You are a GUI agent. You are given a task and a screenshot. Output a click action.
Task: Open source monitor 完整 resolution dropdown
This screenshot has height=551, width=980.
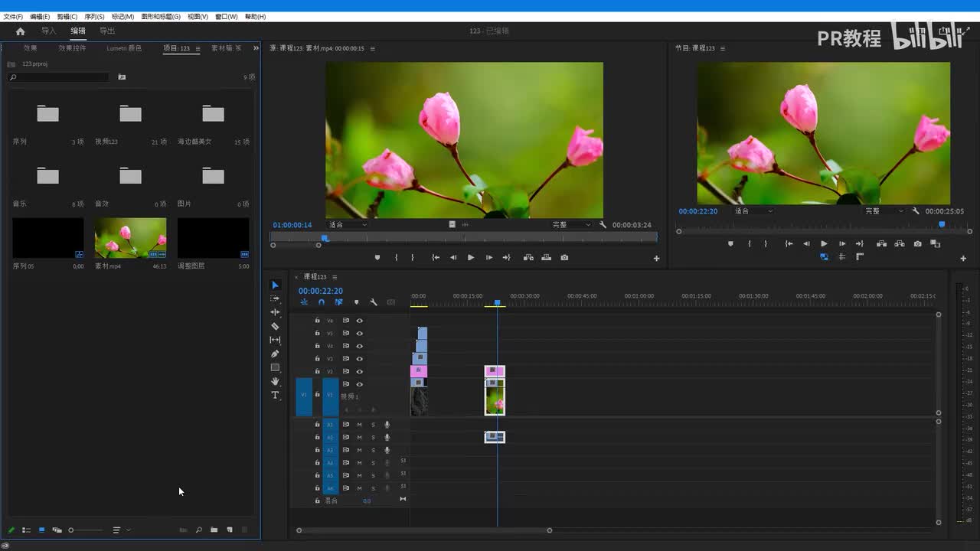point(572,225)
